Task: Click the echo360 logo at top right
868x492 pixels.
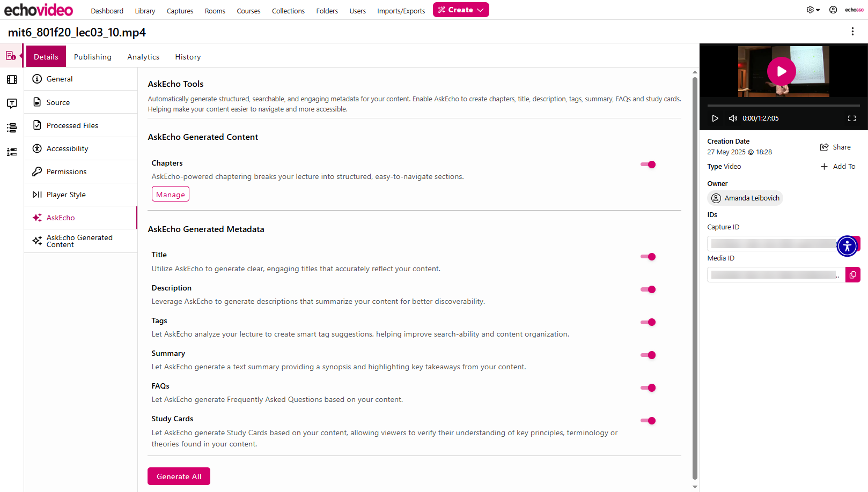Action: click(854, 10)
